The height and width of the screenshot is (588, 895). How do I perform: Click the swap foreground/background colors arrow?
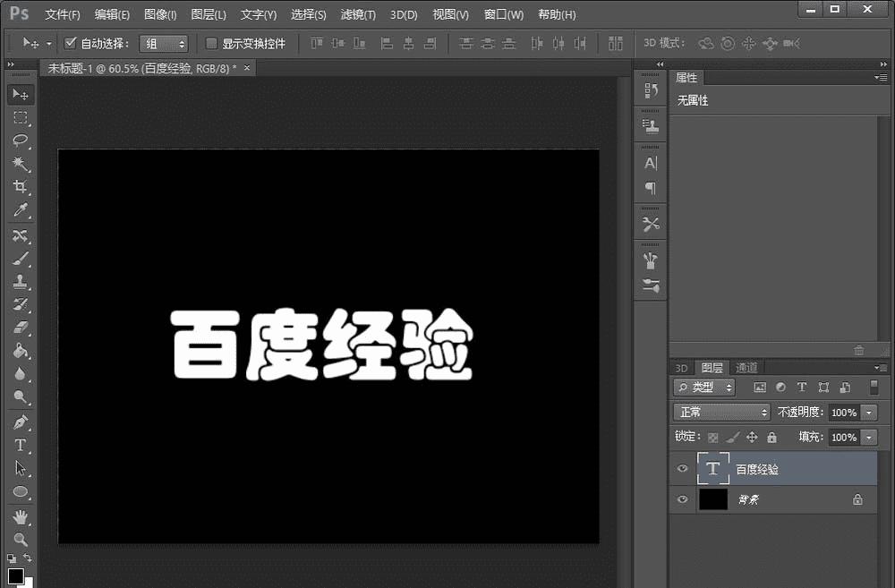coord(28,558)
